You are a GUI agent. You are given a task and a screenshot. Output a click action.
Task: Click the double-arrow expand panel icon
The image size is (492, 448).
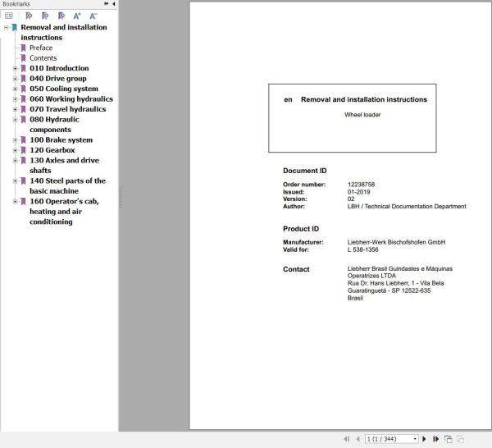click(x=107, y=3)
